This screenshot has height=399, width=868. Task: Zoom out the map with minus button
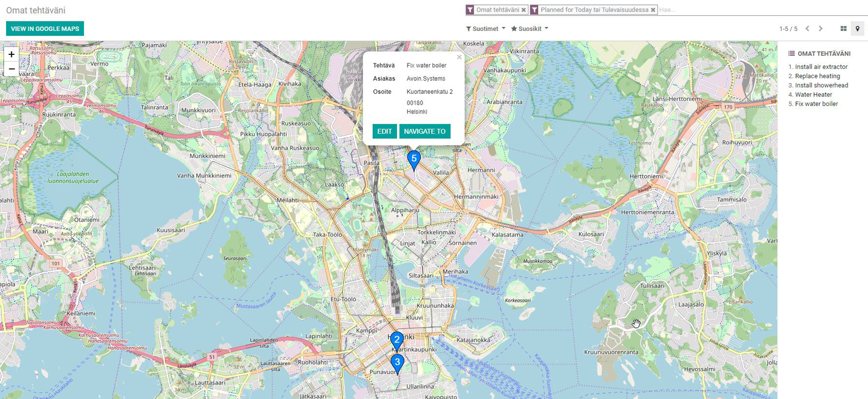pos(11,69)
